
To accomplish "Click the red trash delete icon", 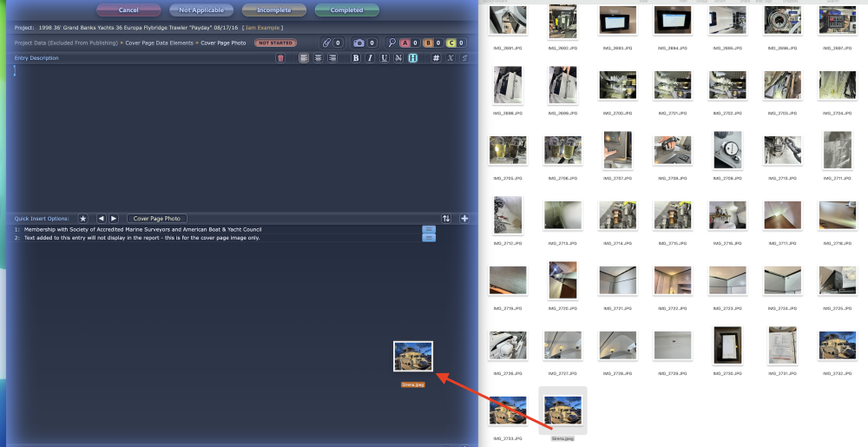I will click(x=280, y=58).
